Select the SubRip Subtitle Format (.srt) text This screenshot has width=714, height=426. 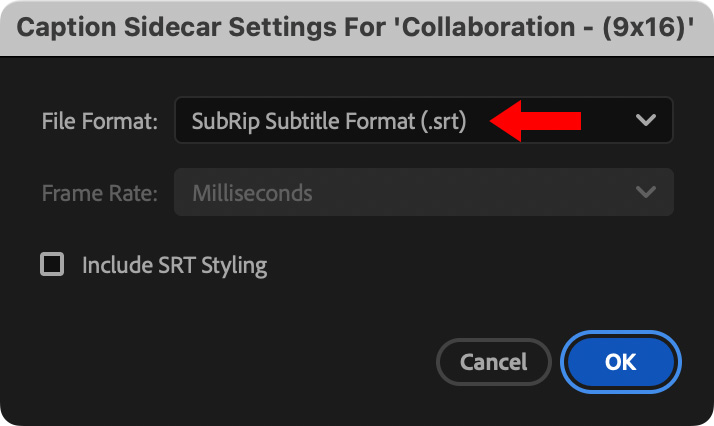click(329, 121)
